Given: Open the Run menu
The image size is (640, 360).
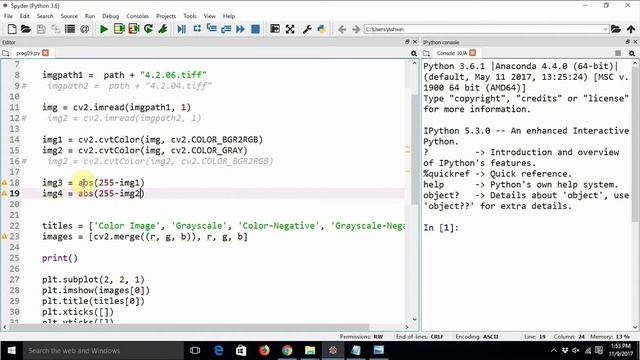Looking at the screenshot, I should (90, 16).
